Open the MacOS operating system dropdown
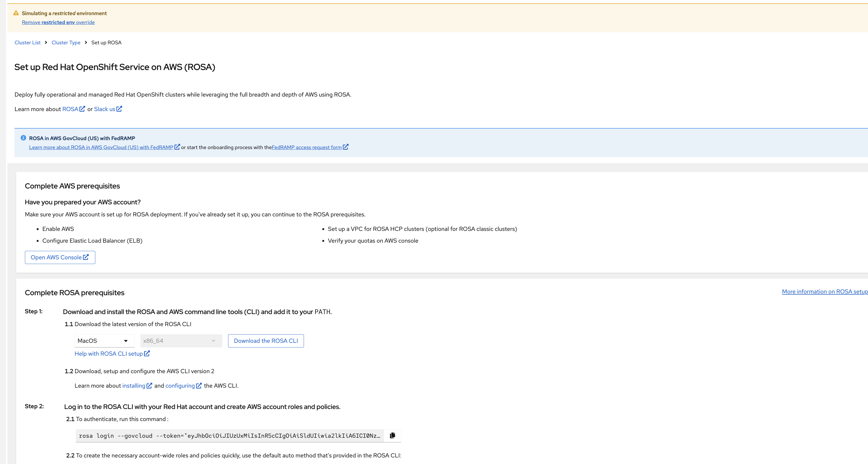Image resolution: width=868 pixels, height=464 pixels. tap(104, 341)
